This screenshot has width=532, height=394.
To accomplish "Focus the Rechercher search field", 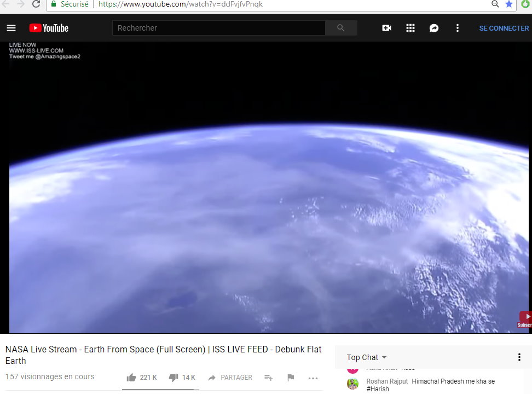I will [x=219, y=28].
